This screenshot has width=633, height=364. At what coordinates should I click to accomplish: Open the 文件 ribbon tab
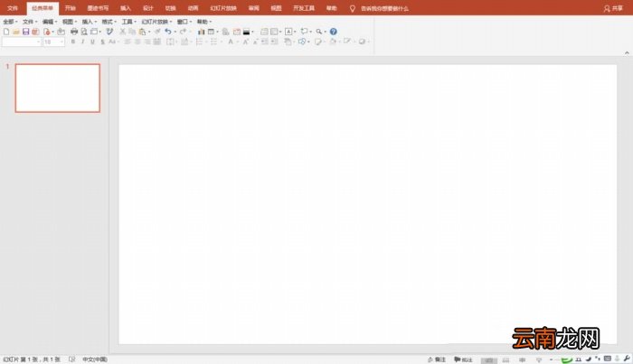click(x=13, y=8)
